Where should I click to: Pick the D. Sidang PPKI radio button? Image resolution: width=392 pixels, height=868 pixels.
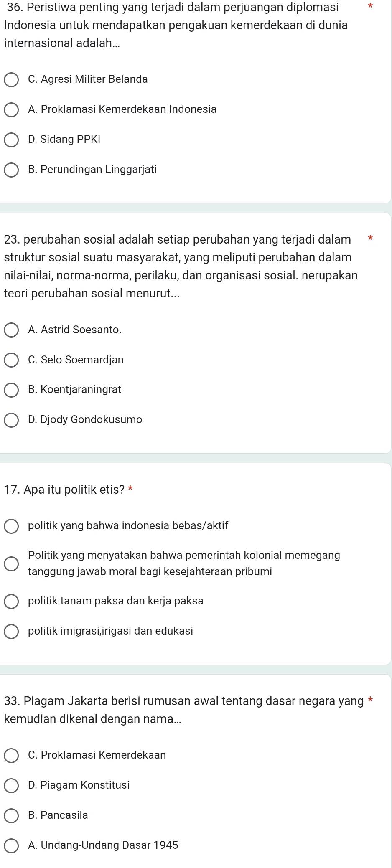pos(11,140)
